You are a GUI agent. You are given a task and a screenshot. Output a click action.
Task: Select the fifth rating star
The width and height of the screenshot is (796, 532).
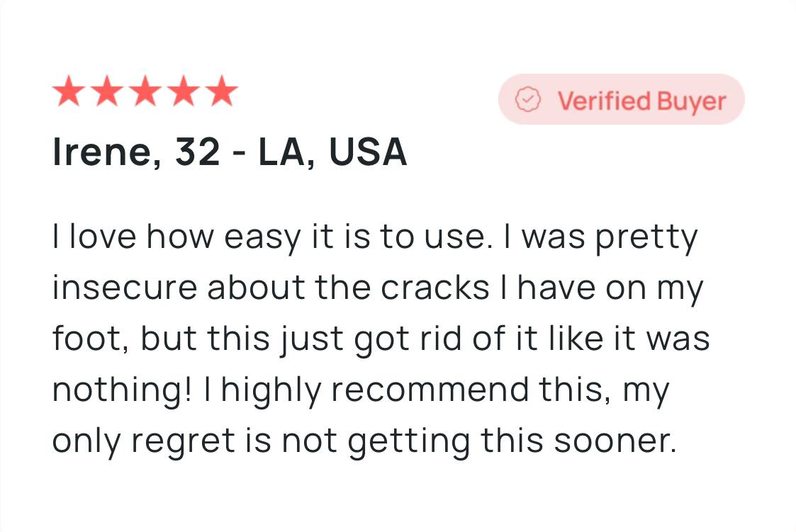coord(221,91)
